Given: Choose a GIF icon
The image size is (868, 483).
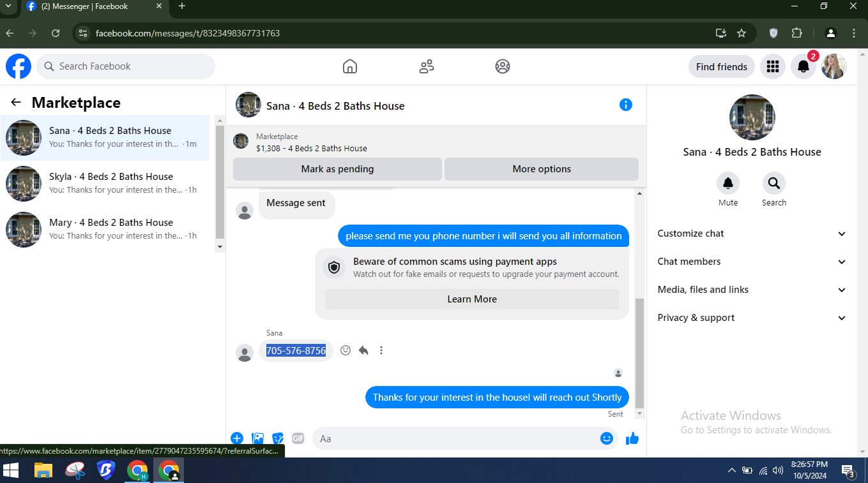Looking at the screenshot, I should tap(298, 438).
